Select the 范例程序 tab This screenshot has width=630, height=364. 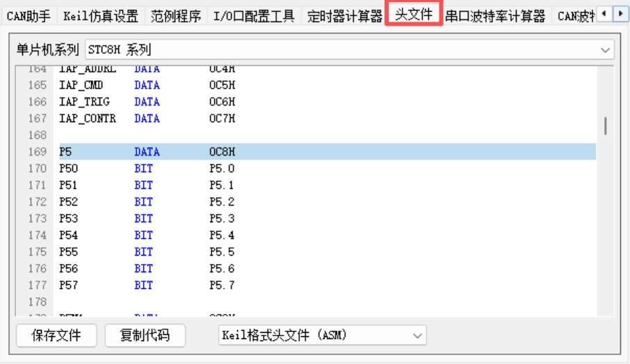176,16
